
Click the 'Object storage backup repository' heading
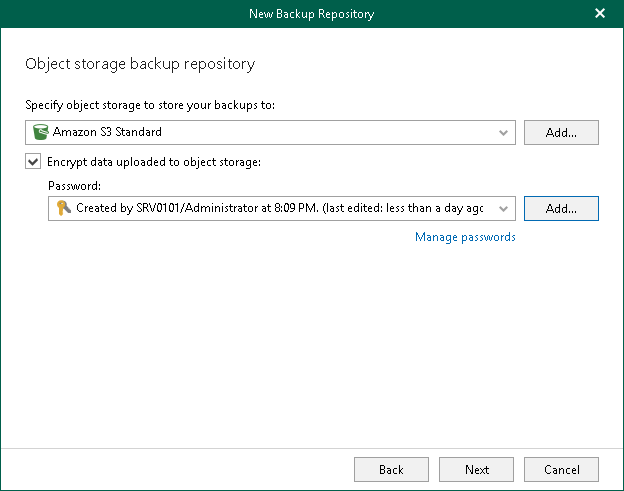[x=139, y=64]
